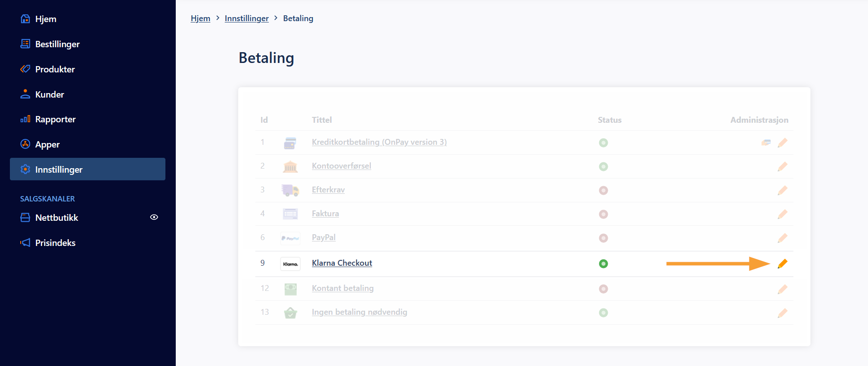868x366 pixels.
Task: Toggle status dot for Efterkrav
Action: pyautogui.click(x=603, y=190)
